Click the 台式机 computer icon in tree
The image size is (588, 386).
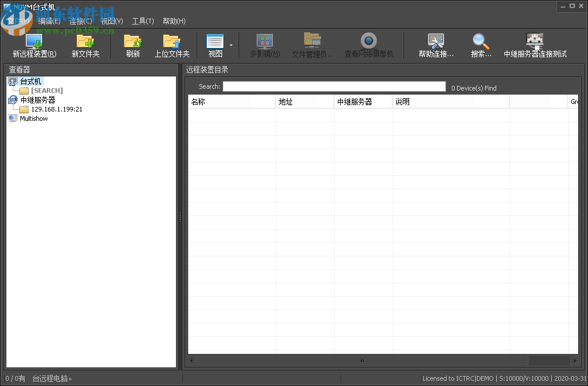13,81
